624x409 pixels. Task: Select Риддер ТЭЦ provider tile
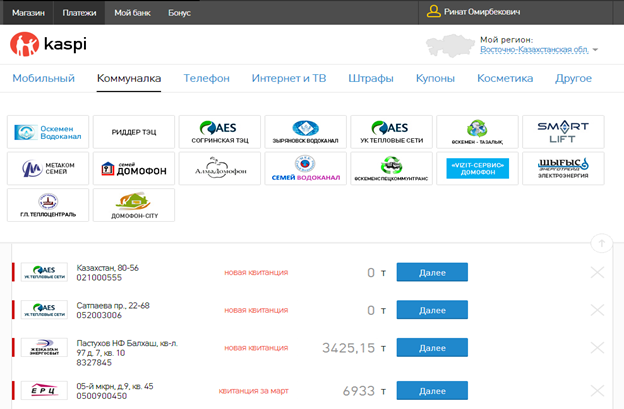click(134, 132)
